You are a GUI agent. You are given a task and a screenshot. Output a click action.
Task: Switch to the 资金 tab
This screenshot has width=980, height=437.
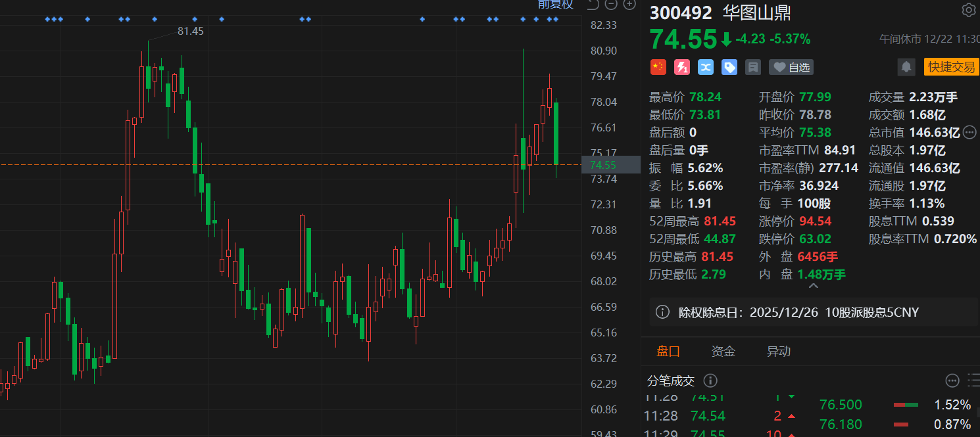[723, 351]
